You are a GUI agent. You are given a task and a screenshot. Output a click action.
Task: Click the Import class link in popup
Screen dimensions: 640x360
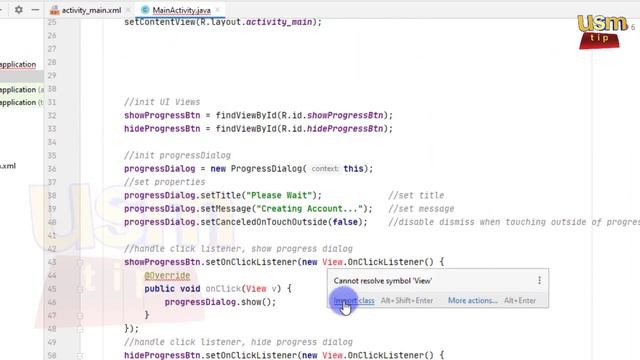pos(354,300)
